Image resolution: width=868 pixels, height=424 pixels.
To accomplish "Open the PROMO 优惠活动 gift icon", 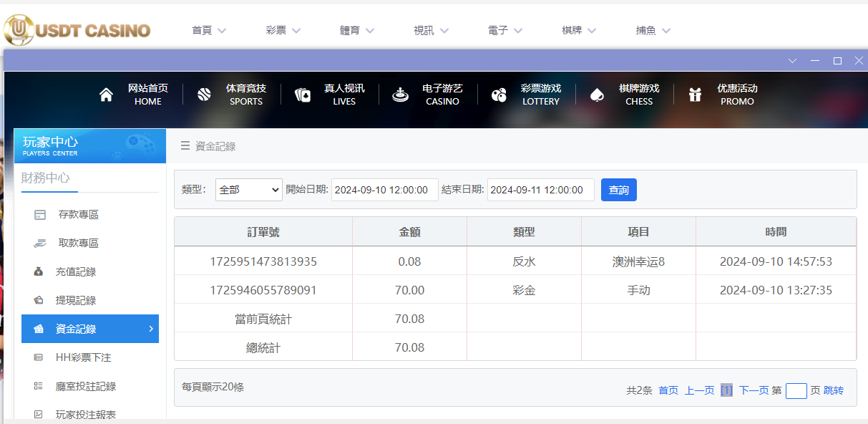I will [694, 94].
